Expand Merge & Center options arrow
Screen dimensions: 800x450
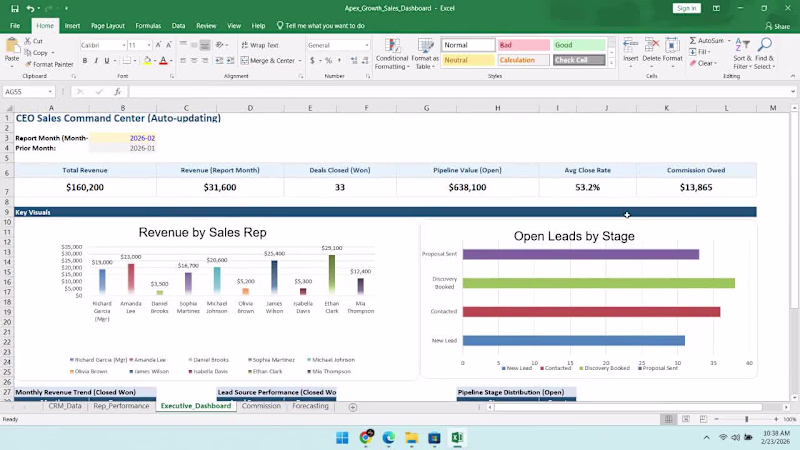[x=299, y=61]
